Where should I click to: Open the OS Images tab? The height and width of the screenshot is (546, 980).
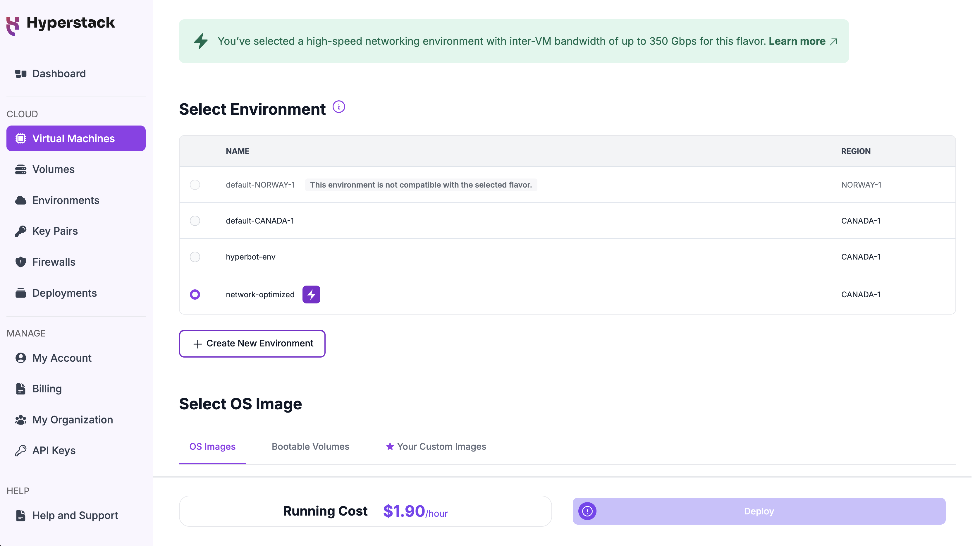[x=212, y=446]
